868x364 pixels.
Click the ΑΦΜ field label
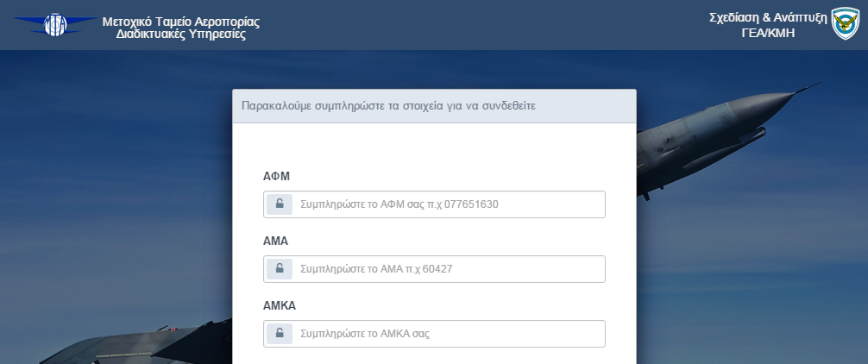[x=276, y=176]
